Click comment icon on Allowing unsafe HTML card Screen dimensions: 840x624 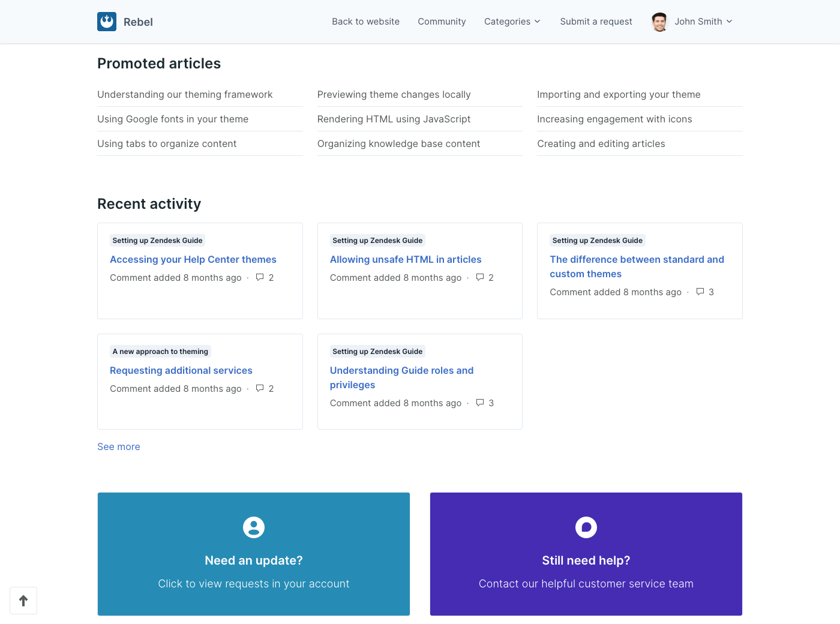click(480, 277)
